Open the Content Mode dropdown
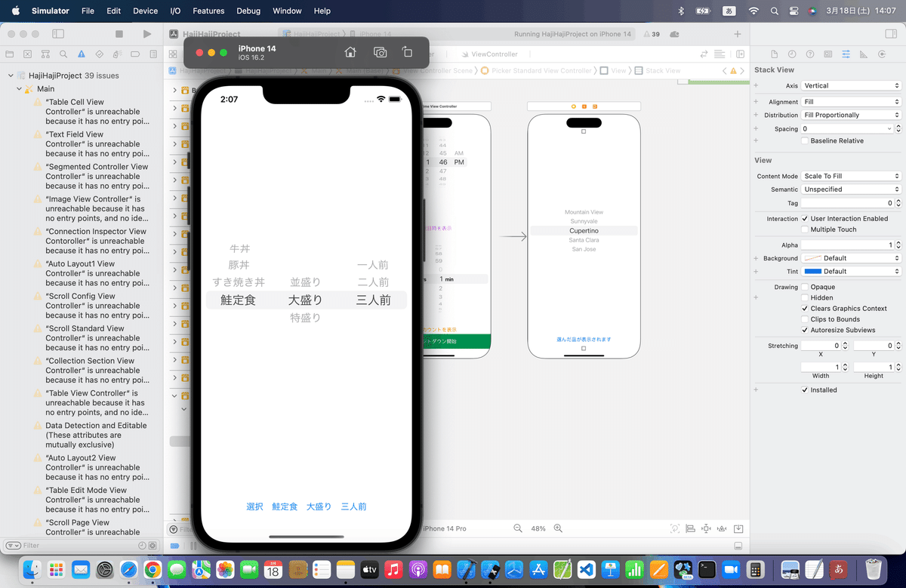906x588 pixels. coord(851,176)
